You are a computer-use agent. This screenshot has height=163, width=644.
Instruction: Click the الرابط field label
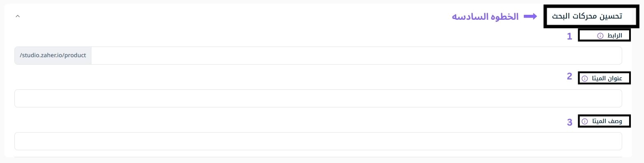tap(612, 36)
